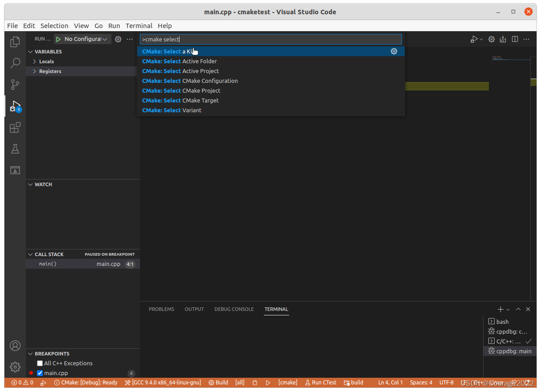541x392 pixels.
Task: Open the View menu
Action: tap(82, 26)
